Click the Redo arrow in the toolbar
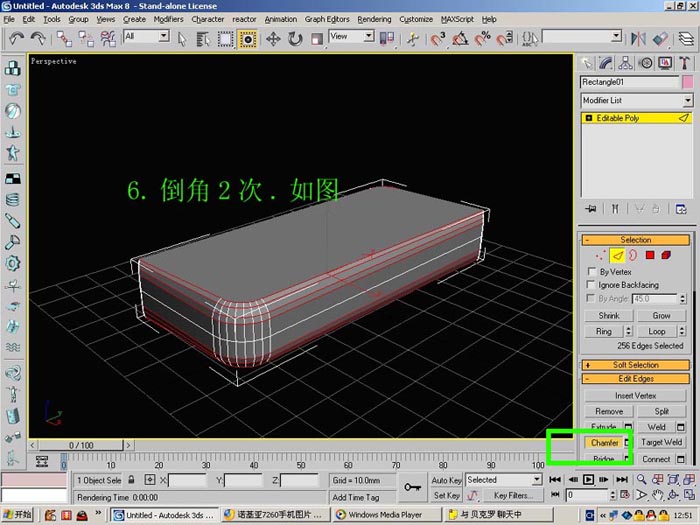Screen dimensions: 700x525 38,39
